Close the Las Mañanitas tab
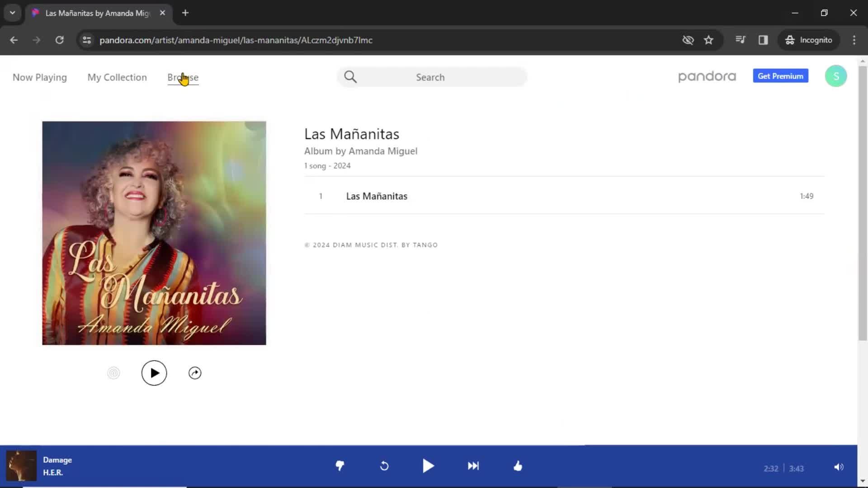 [x=162, y=13]
